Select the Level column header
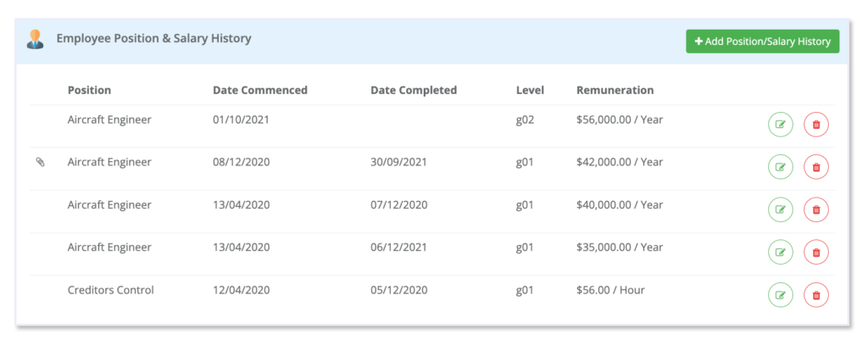The width and height of the screenshot is (868, 346). (x=530, y=90)
